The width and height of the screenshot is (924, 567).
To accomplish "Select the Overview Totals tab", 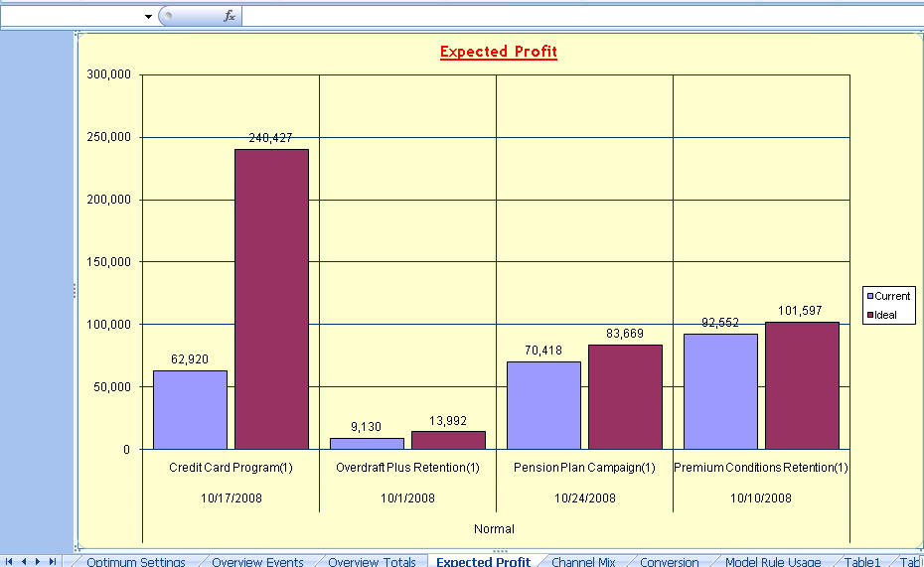I will tap(372, 562).
